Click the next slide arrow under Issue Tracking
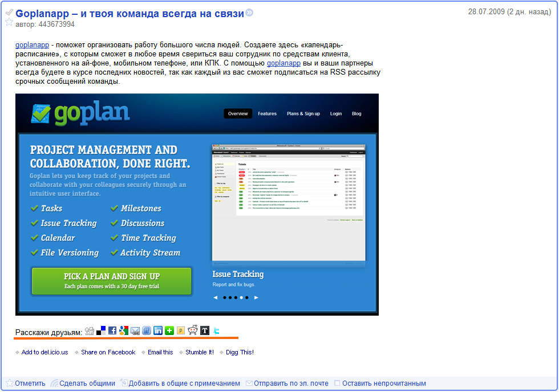The image size is (559, 392). pyautogui.click(x=256, y=297)
